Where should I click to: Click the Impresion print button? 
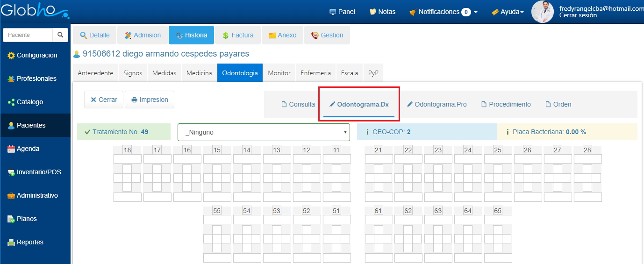(150, 100)
